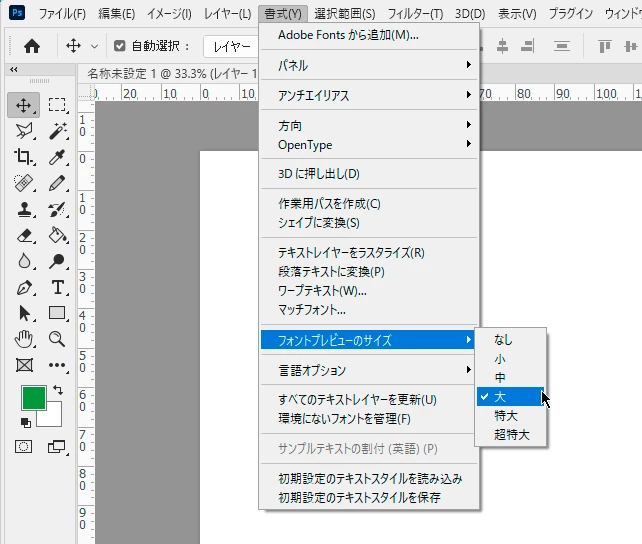Select the Pencil tool
Screen dimensions: 642x544
coord(57,183)
